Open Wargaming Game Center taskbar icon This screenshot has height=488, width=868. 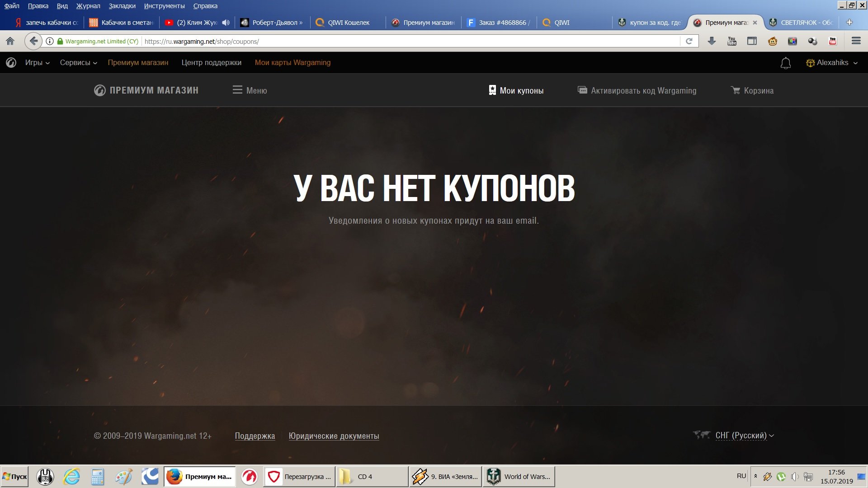tap(249, 477)
